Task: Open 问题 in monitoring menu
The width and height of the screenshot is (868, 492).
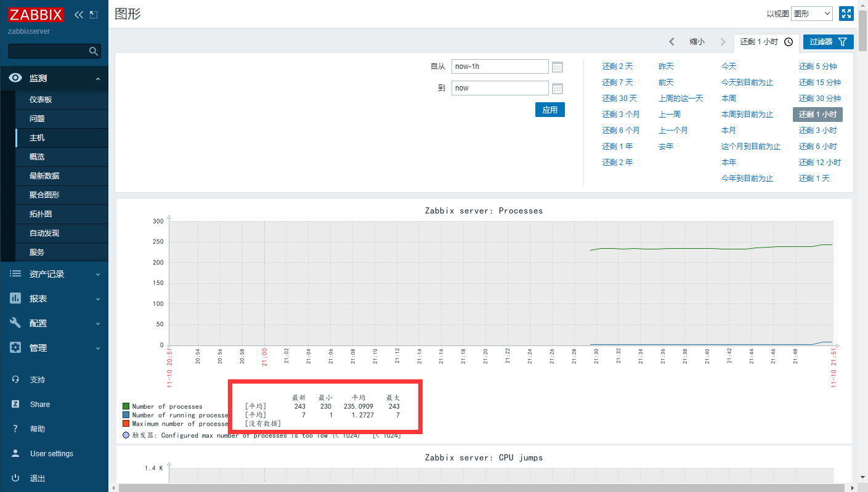Action: click(x=37, y=119)
